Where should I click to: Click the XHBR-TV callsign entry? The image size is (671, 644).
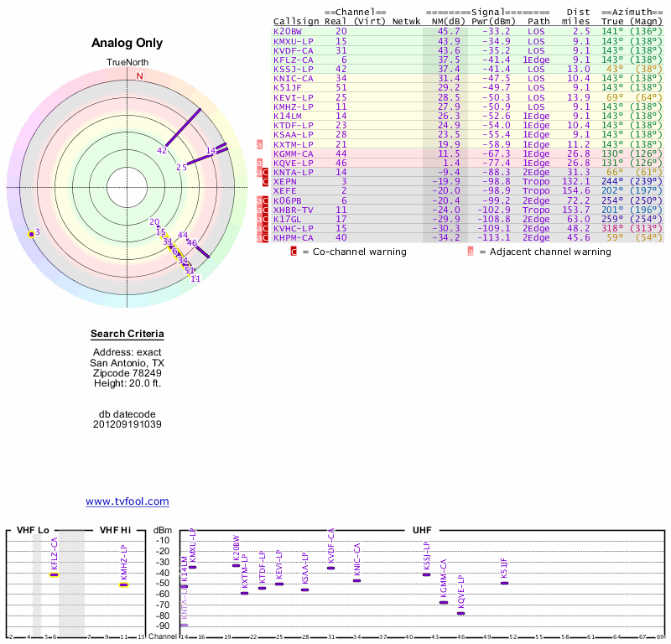293,210
